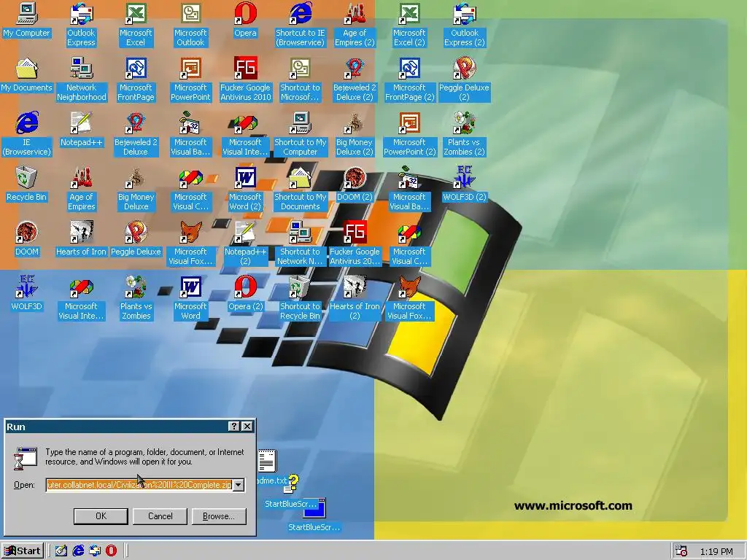The width and height of the screenshot is (747, 560).
Task: Select the Microsoft Excel (2) shortcut
Action: tap(410, 25)
